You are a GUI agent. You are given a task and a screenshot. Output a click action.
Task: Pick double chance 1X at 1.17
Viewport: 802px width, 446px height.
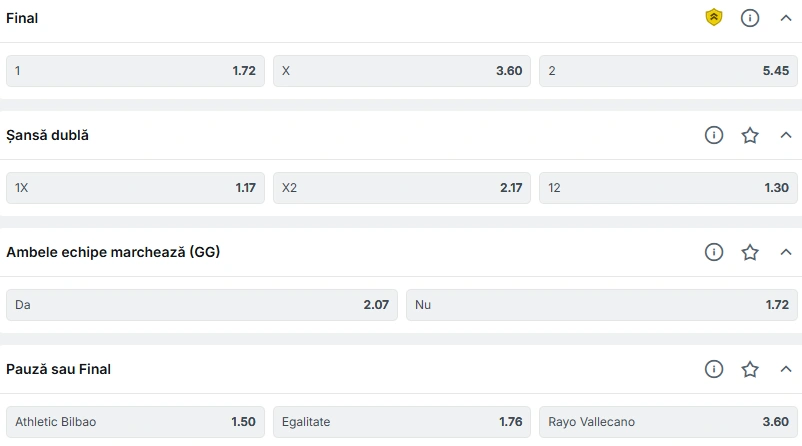coord(135,188)
